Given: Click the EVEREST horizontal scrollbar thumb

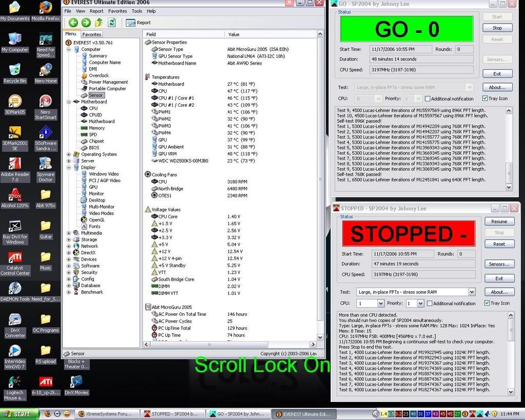Looking at the screenshot, I should [x=209, y=344].
